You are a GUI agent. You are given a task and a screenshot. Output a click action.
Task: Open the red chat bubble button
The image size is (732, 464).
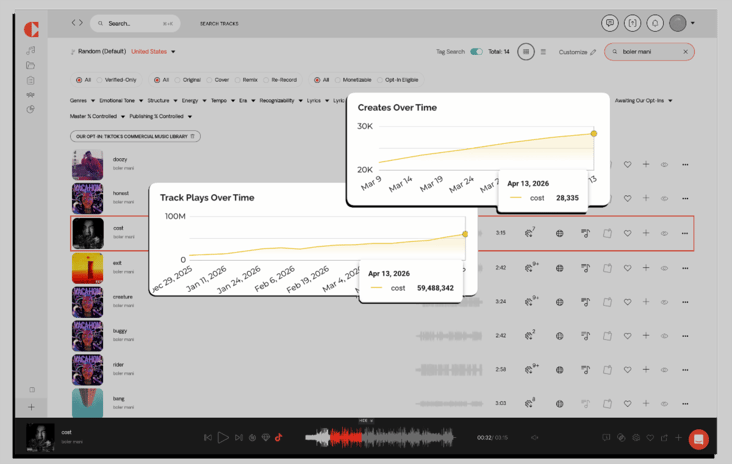click(x=698, y=439)
